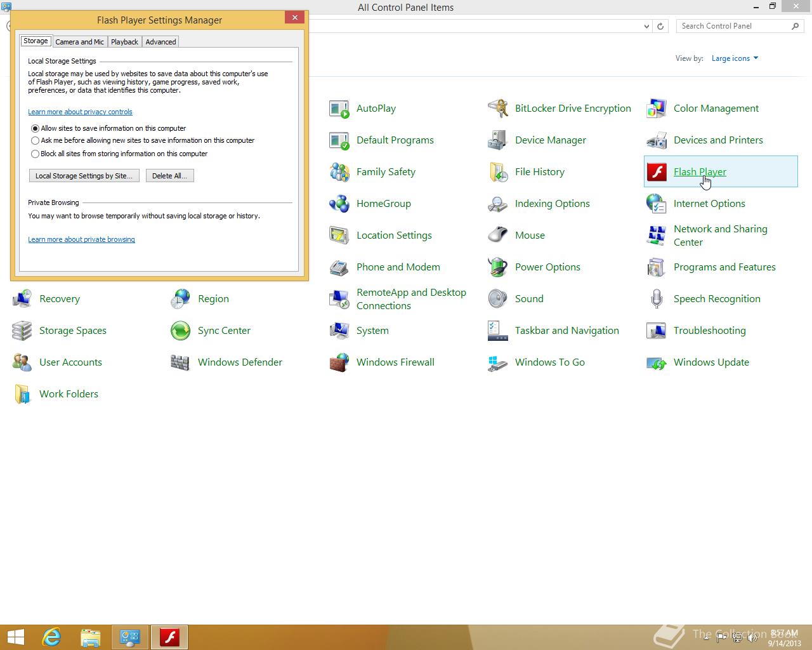Expand the address bar history dropdown arrow
This screenshot has height=650, width=812.
tap(646, 26)
